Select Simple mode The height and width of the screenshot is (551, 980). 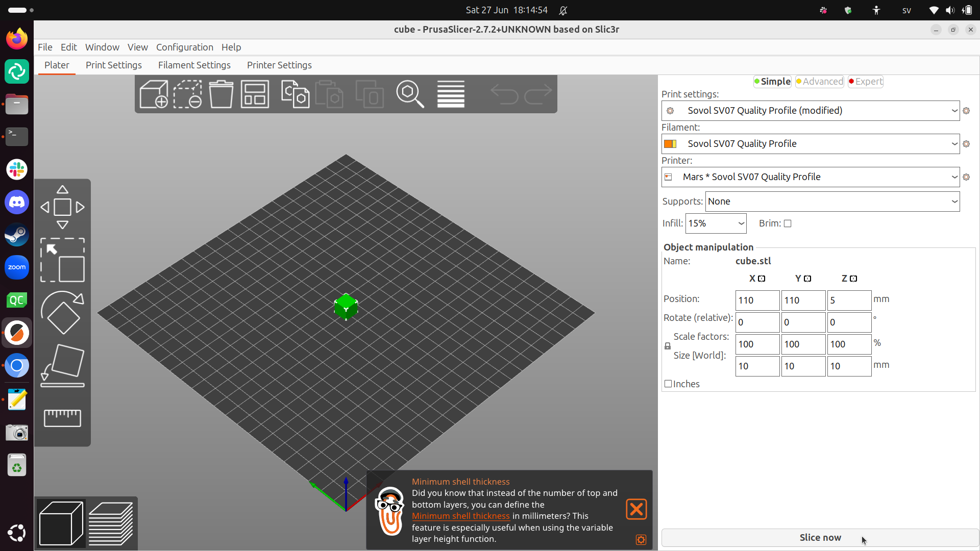pos(772,82)
